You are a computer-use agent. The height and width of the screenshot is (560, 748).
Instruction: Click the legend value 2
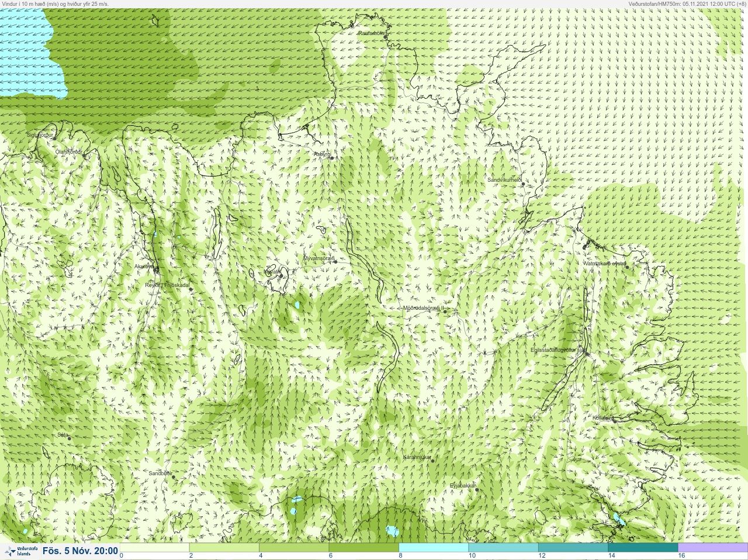(x=191, y=556)
